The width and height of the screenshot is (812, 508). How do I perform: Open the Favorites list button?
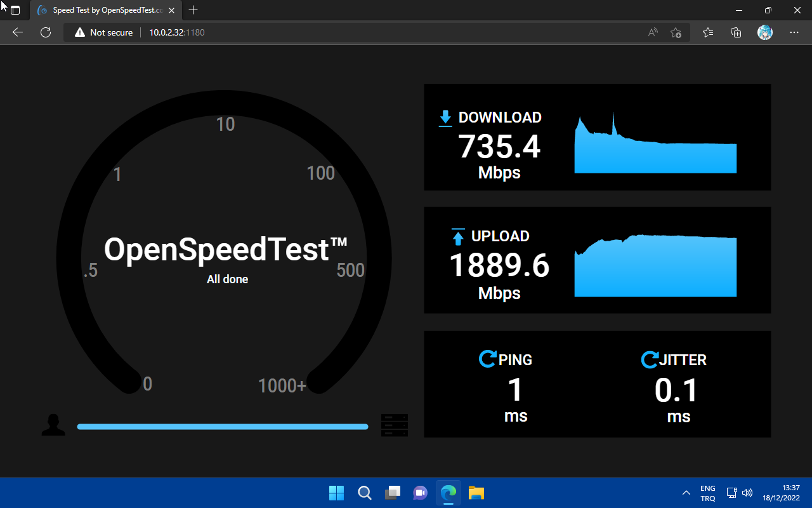[708, 32]
